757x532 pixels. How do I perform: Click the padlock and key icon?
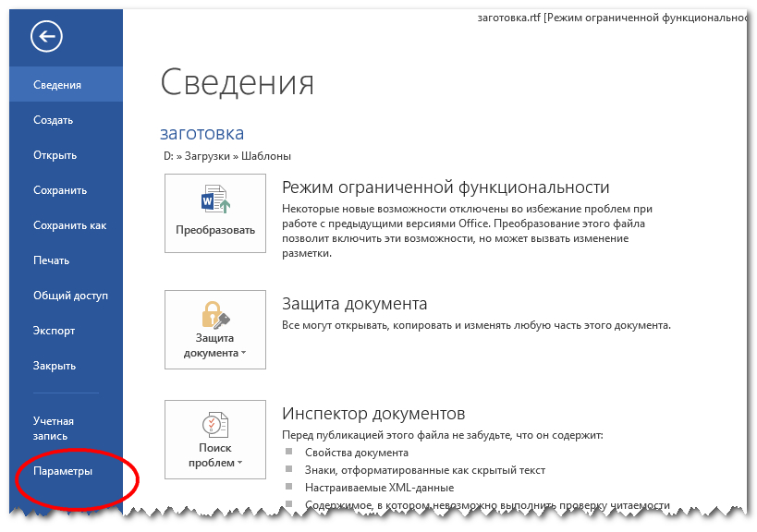pos(214,314)
